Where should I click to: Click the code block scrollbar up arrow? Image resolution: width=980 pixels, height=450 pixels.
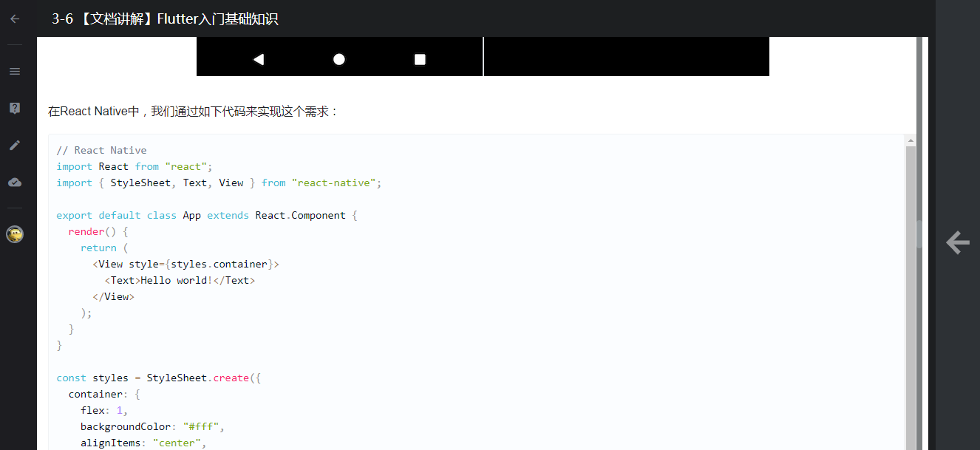point(911,140)
